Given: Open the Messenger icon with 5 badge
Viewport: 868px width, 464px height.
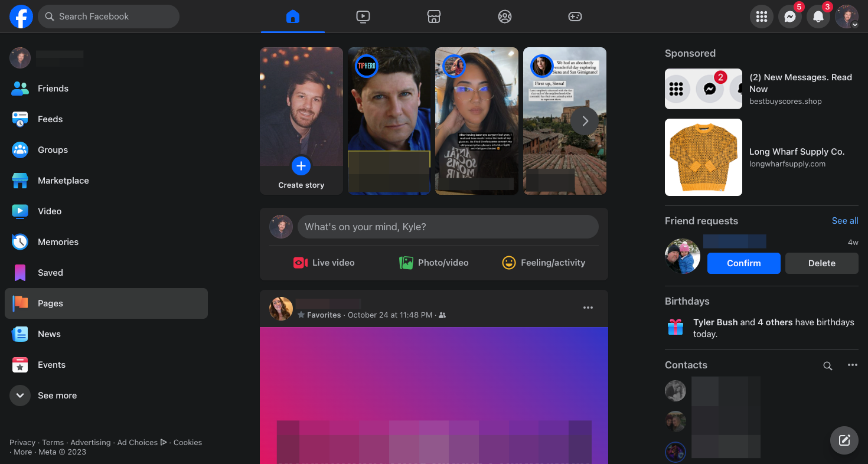Looking at the screenshot, I should (790, 17).
